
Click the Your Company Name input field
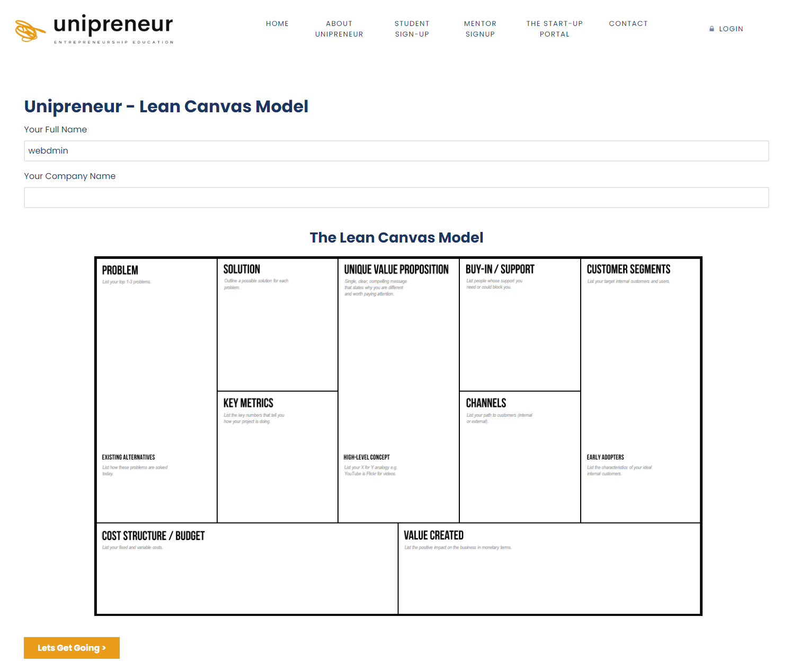pyautogui.click(x=396, y=198)
